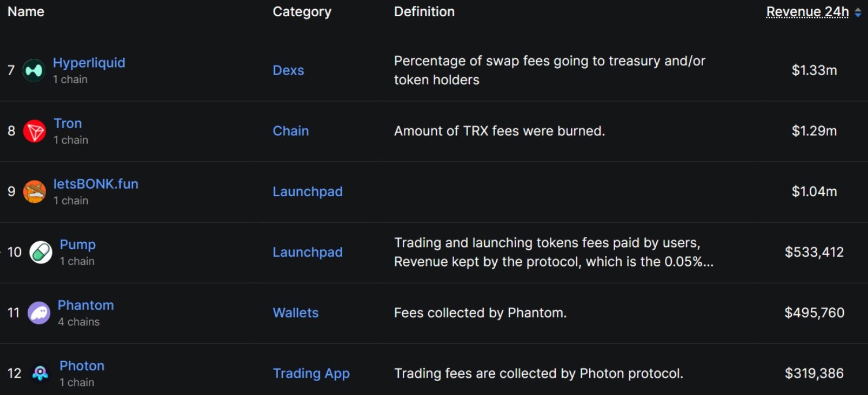Viewport: 868px width, 395px height.
Task: Open the Pump protocol page
Action: coord(77,244)
